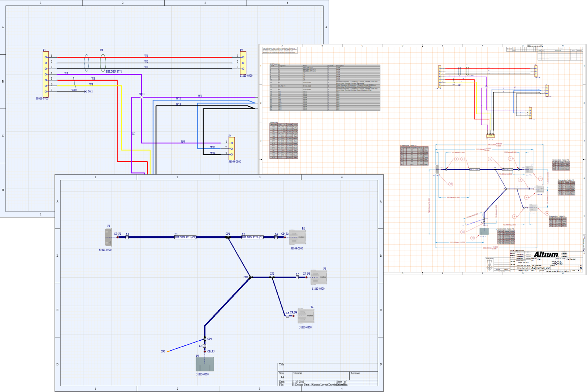Click the Altium logo on draftsman sheet
Screen dimensions: 587x392
(x=546, y=254)
